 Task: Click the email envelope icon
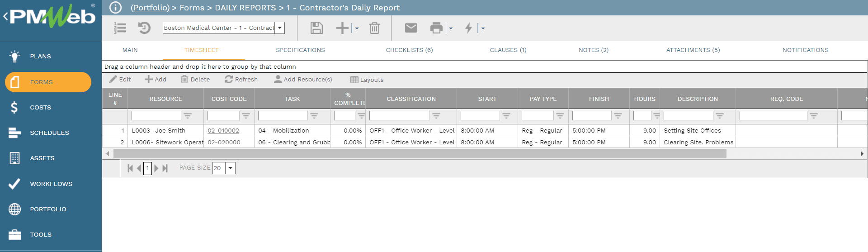[411, 28]
